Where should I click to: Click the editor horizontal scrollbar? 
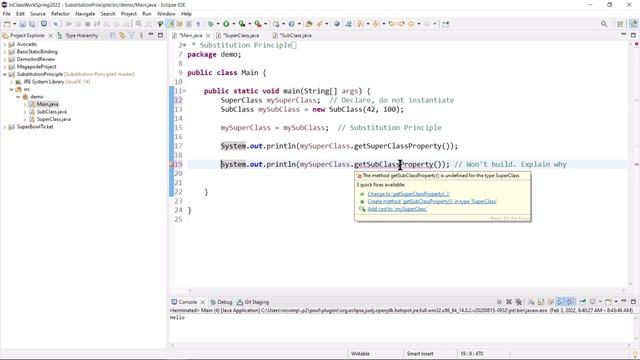point(407,291)
